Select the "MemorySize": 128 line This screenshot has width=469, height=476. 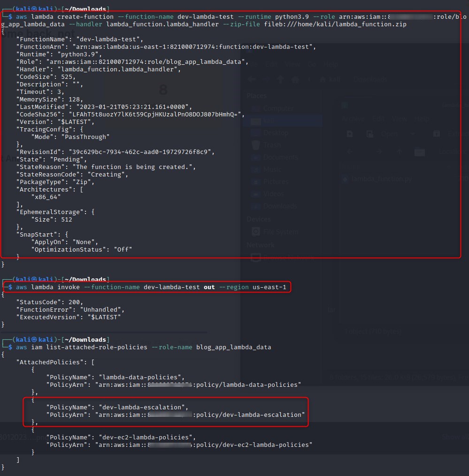(x=49, y=99)
